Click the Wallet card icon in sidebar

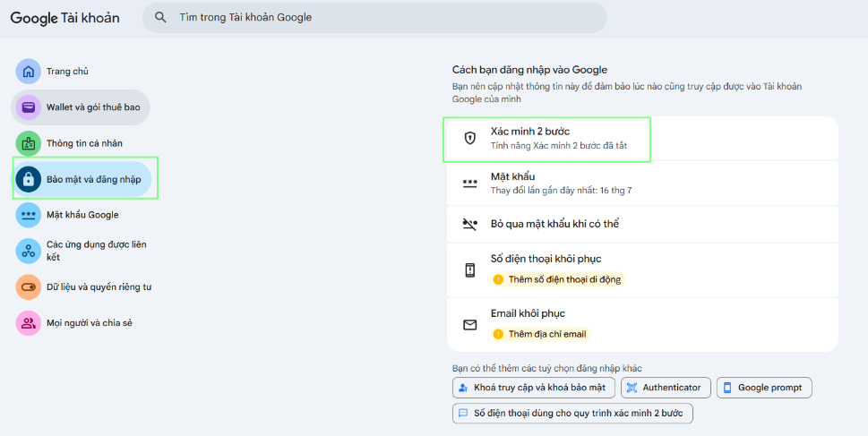point(29,107)
